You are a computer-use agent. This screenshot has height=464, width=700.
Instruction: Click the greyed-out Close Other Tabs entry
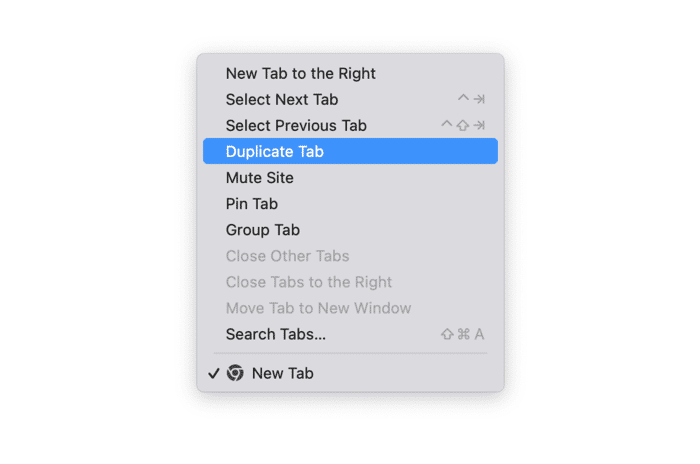pyautogui.click(x=287, y=256)
